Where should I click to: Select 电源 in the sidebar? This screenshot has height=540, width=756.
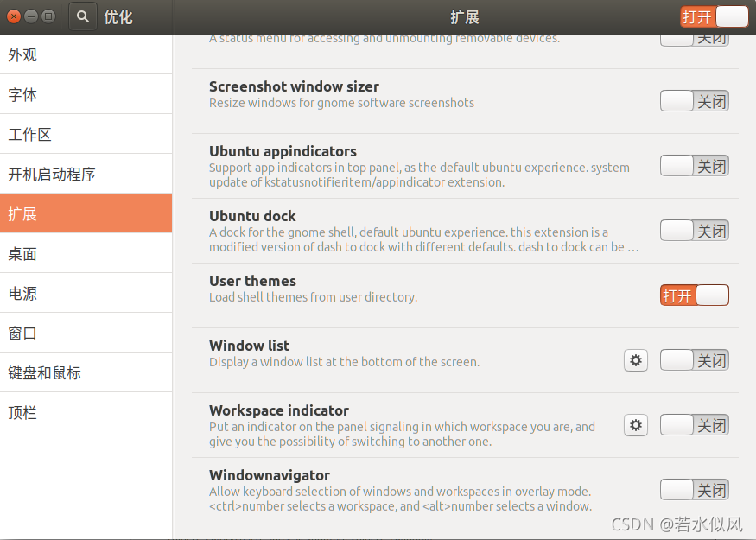(86, 293)
